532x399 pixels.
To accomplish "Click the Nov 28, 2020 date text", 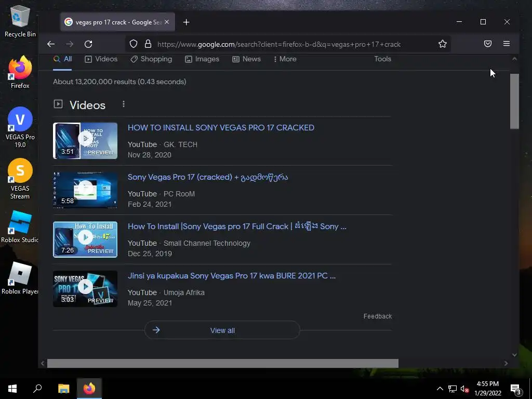I will pyautogui.click(x=149, y=155).
